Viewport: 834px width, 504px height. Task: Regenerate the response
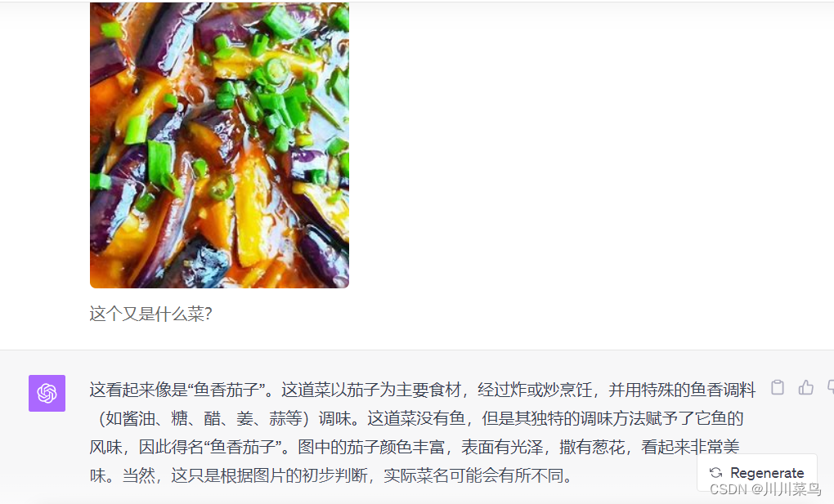pos(757,473)
